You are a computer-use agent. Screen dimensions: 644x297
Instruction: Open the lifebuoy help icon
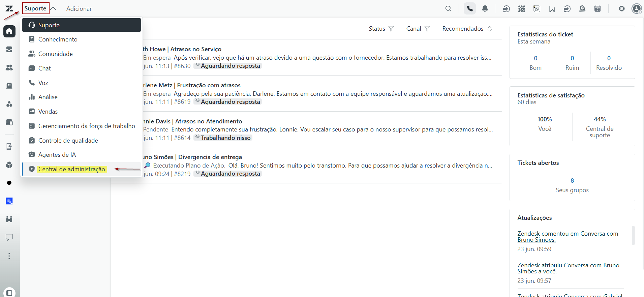622,9
